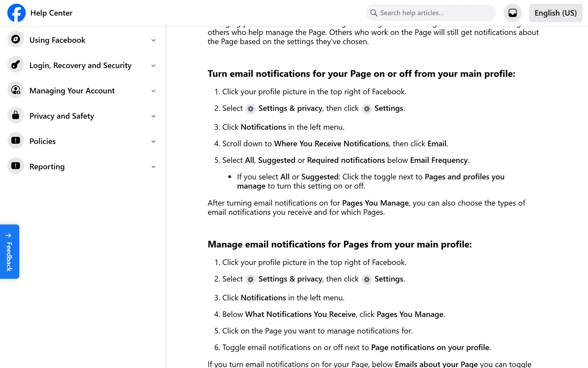Open the Reporting menu section
This screenshot has height=368, width=588.
click(x=83, y=166)
